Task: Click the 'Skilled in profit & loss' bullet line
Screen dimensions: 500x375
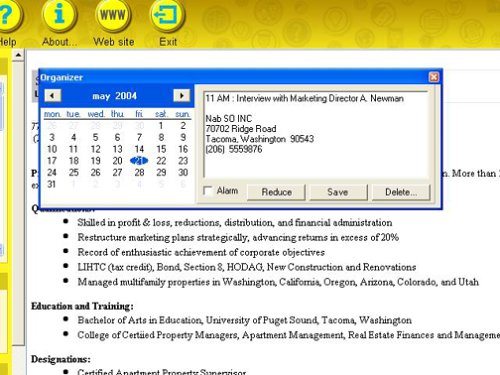Action: pyautogui.click(x=235, y=223)
